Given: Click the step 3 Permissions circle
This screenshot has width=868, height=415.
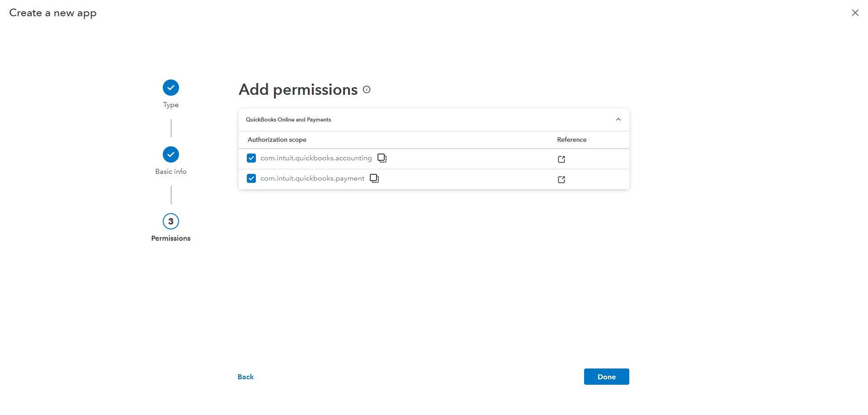Looking at the screenshot, I should (171, 221).
